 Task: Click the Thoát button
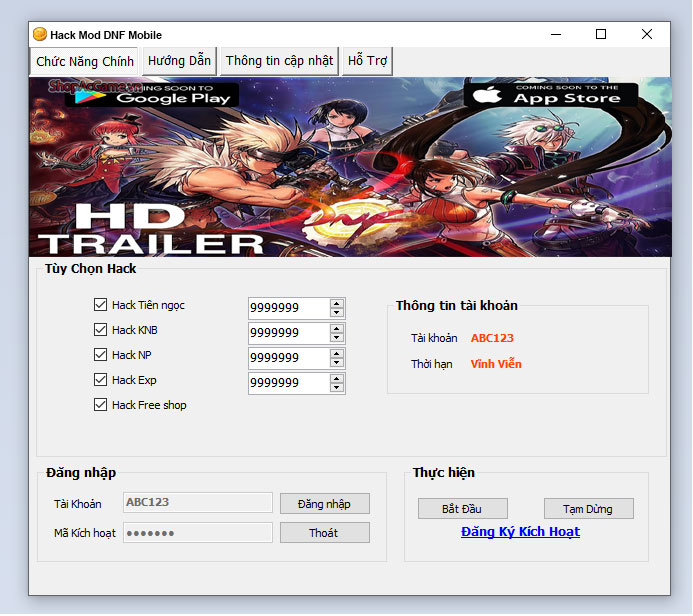[324, 532]
